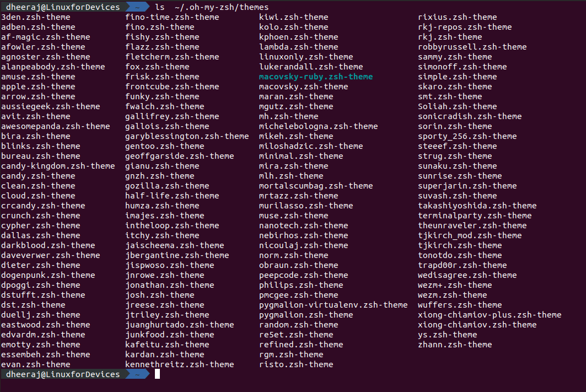This screenshot has height=392, width=586.
Task: Click the blinking cursor on the prompt line
Action: point(157,374)
